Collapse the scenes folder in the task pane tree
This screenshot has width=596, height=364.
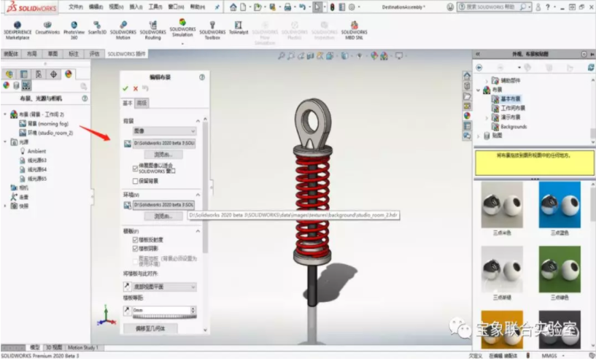pos(479,90)
